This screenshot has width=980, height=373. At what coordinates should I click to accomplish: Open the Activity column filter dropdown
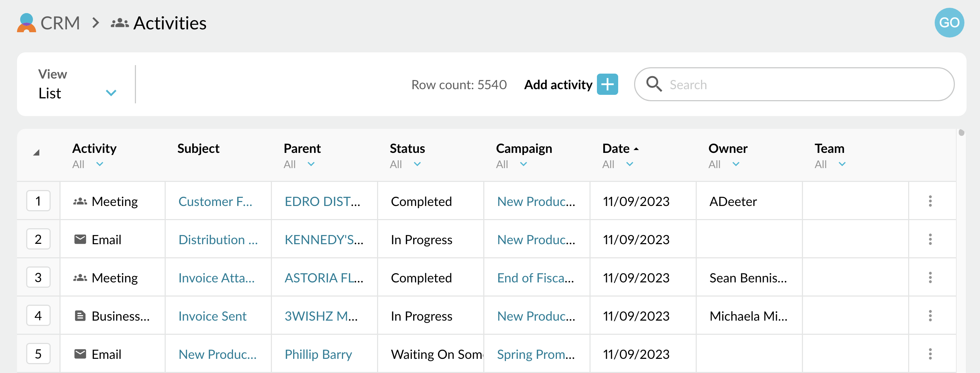[x=99, y=164]
